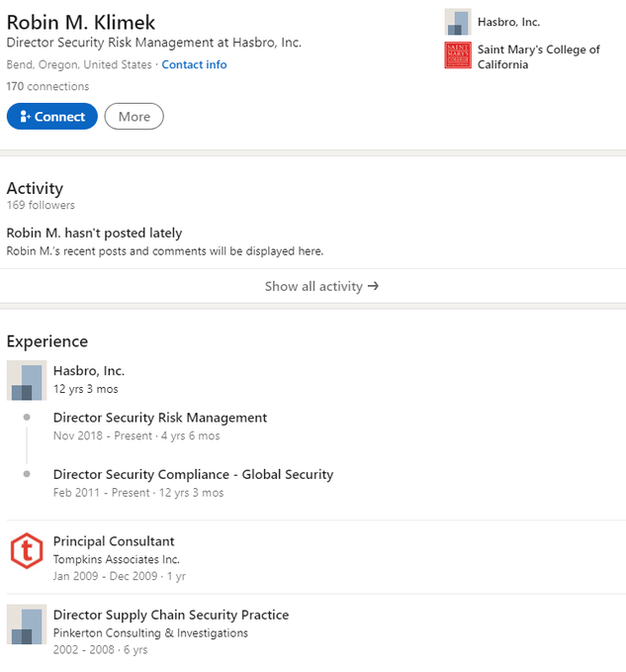
Task: Click the 169 followers count
Action: [x=41, y=205]
